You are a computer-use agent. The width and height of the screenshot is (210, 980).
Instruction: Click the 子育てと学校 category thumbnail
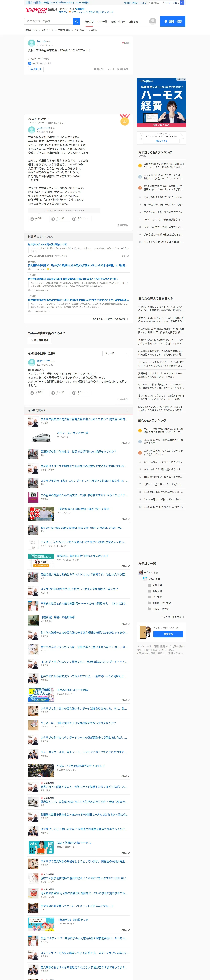(140, 572)
